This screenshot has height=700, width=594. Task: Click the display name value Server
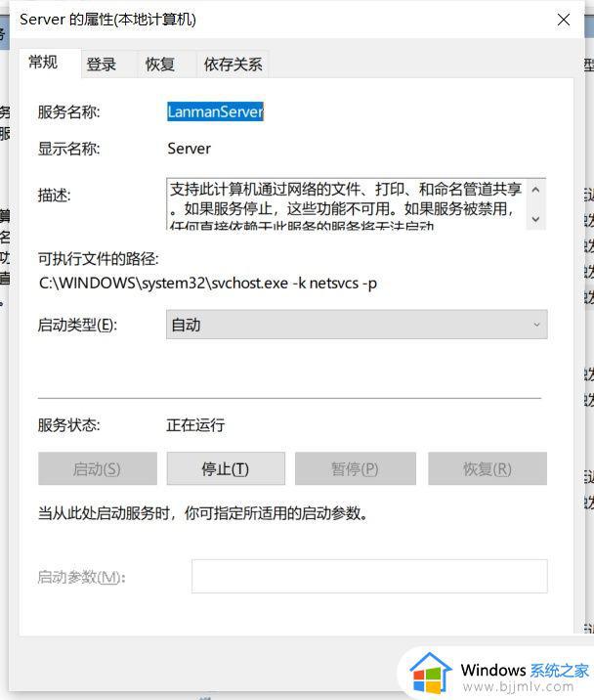click(189, 149)
